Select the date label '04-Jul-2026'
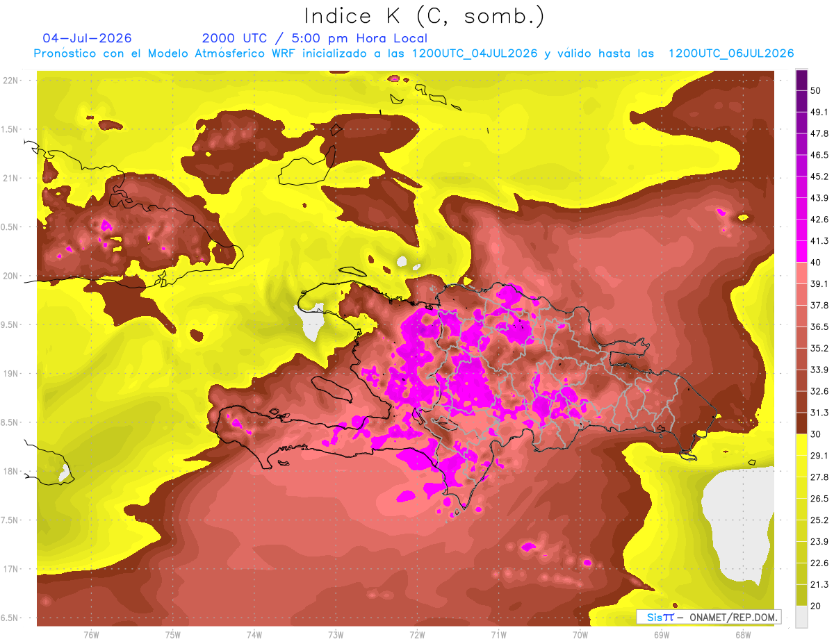 point(87,38)
